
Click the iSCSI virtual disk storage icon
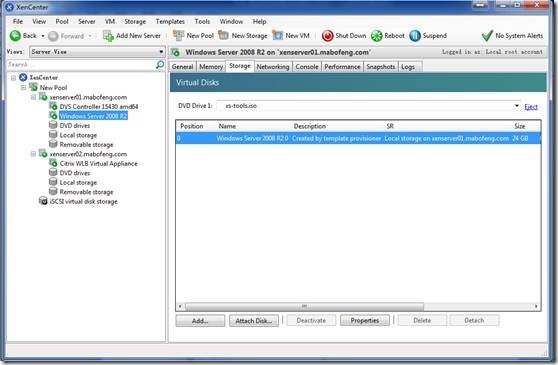click(43, 201)
